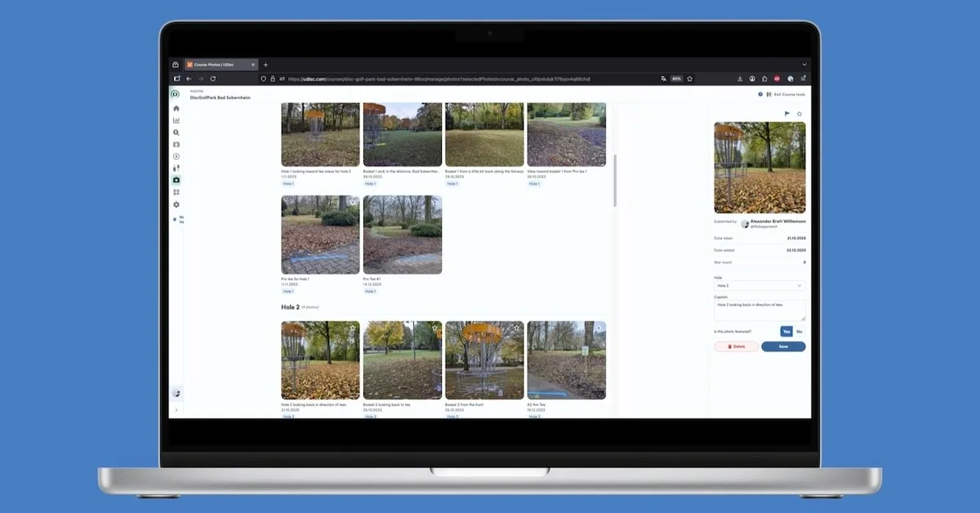980x513 pixels.
Task: Select the Course Photos UDisc browser tab
Action: click(x=214, y=64)
